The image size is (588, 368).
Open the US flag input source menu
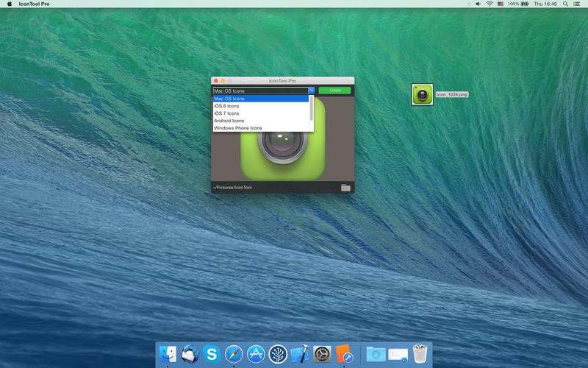(x=501, y=4)
